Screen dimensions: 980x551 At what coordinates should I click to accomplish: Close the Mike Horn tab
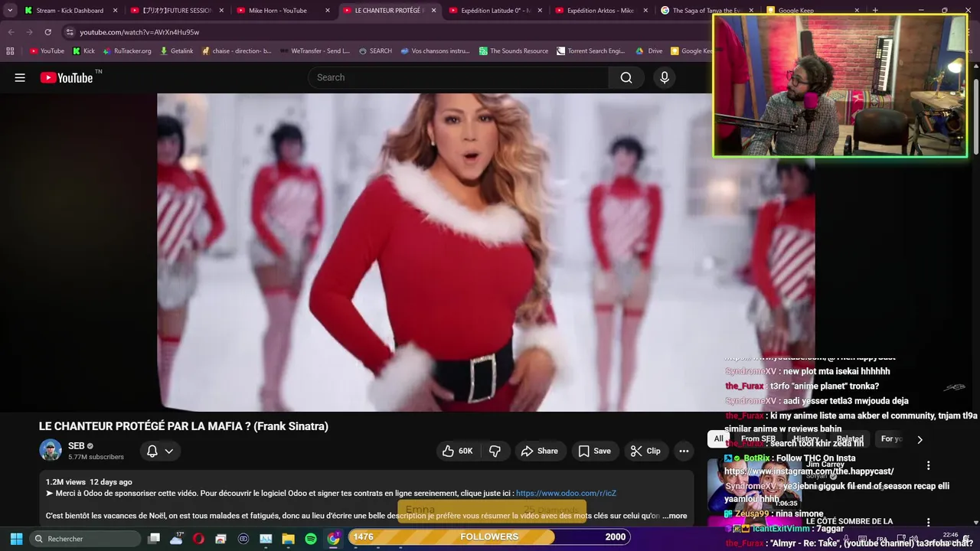pos(328,11)
